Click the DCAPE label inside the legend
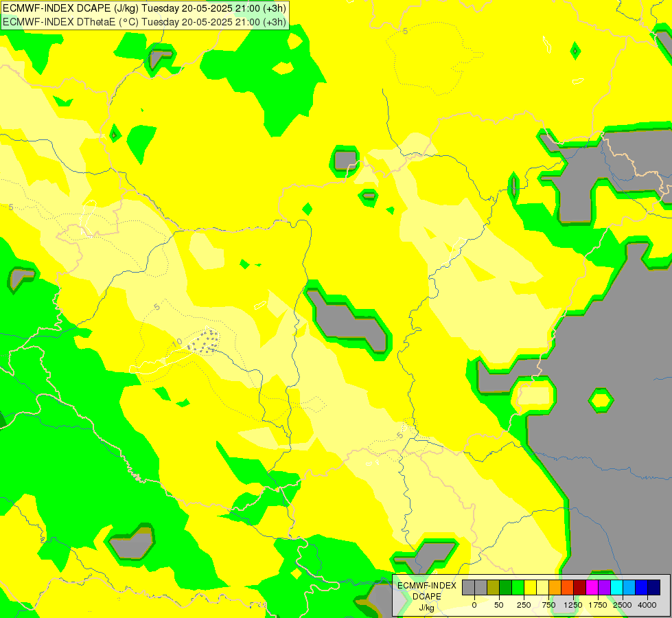Screen dimensions: 672x618 tap(427, 597)
